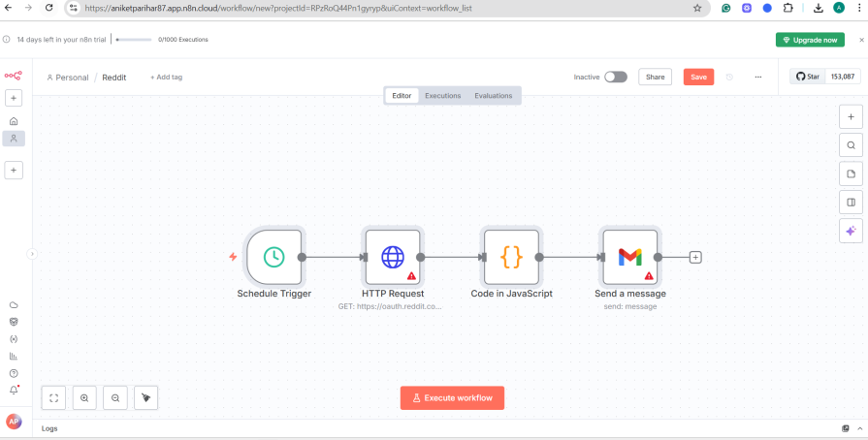Click the 153,087 GitHub stars count
The image size is (868, 440).
coord(843,77)
